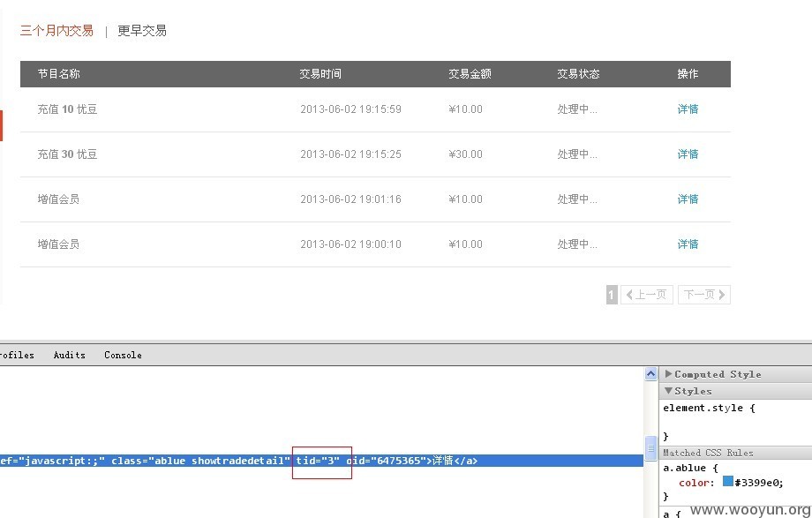Click the #3399e0 color swatch
This screenshot has height=518, width=812.
pyautogui.click(x=727, y=482)
